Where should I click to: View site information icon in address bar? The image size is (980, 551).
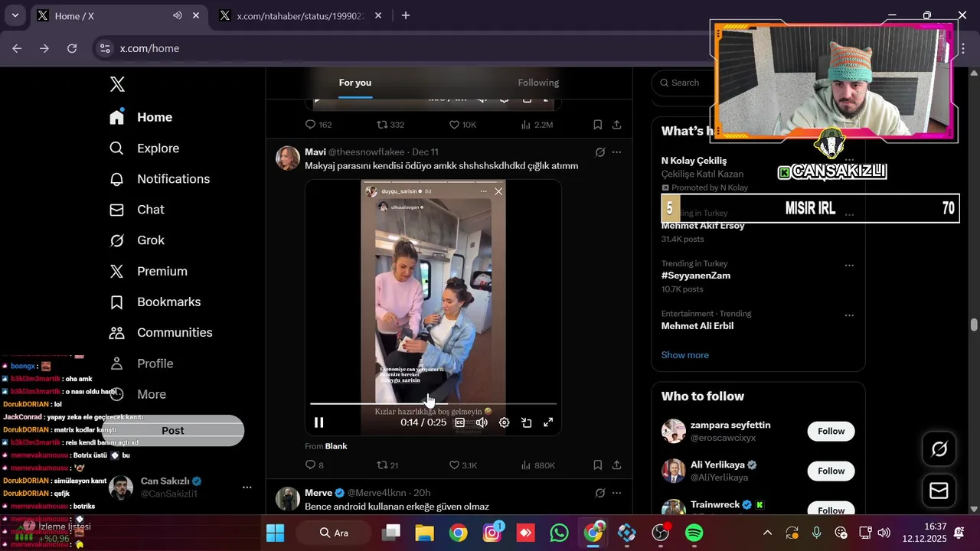[105, 48]
